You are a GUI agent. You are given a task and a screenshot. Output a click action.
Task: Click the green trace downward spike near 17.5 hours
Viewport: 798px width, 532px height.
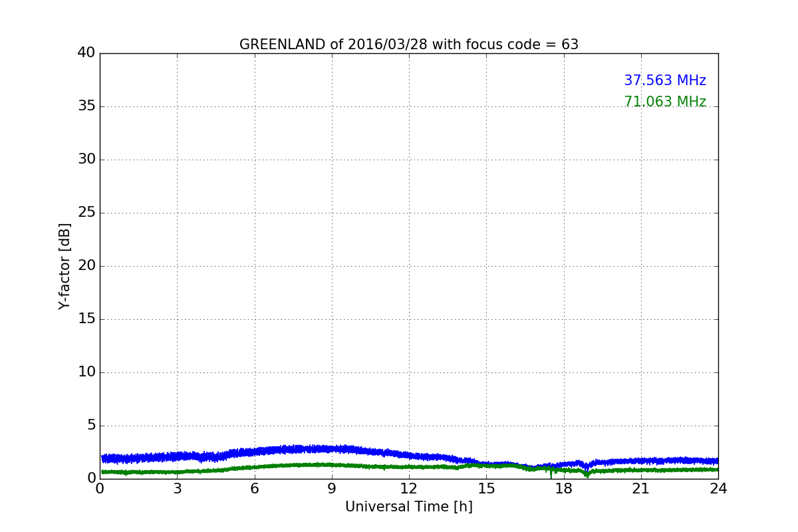[x=551, y=474]
